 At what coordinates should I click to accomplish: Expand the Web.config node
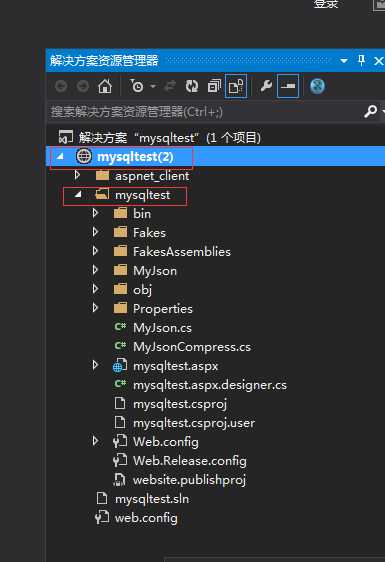pyautogui.click(x=95, y=441)
